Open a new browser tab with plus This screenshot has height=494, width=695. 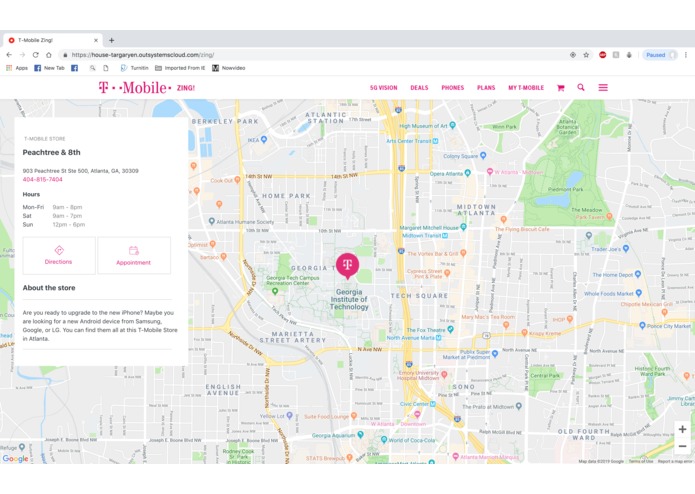[x=112, y=40]
